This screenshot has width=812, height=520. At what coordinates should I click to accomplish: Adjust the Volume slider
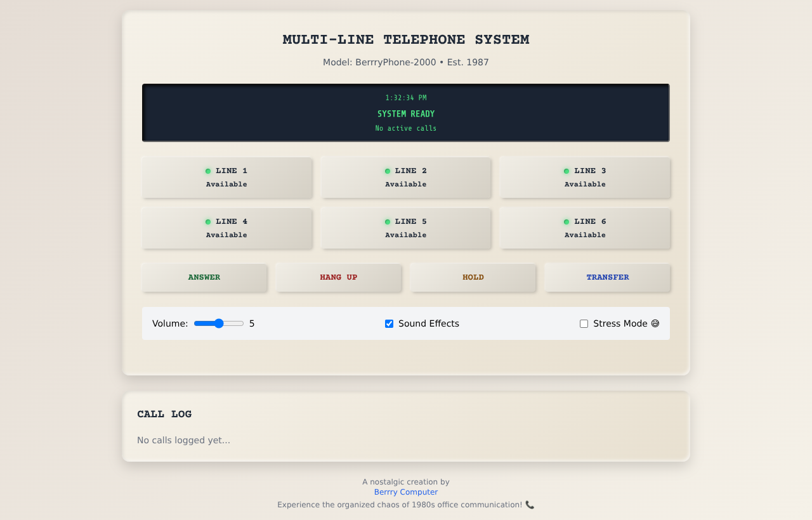coord(218,323)
